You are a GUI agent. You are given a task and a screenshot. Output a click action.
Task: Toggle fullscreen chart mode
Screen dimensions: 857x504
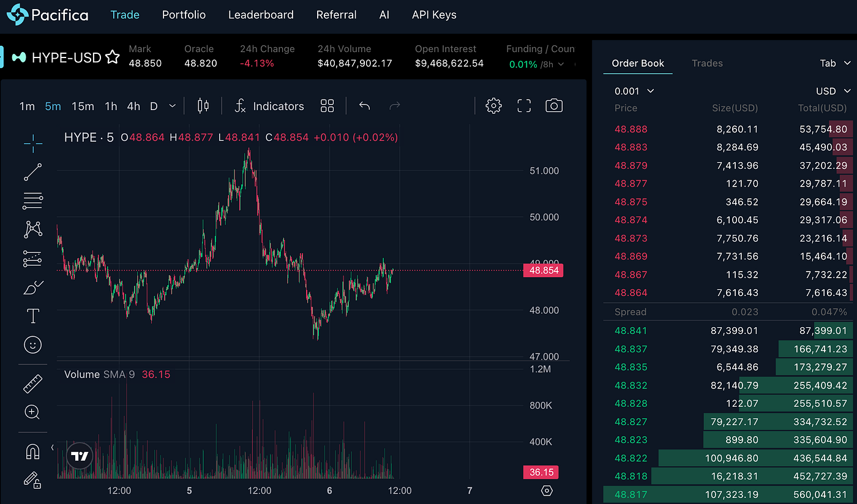pos(523,105)
